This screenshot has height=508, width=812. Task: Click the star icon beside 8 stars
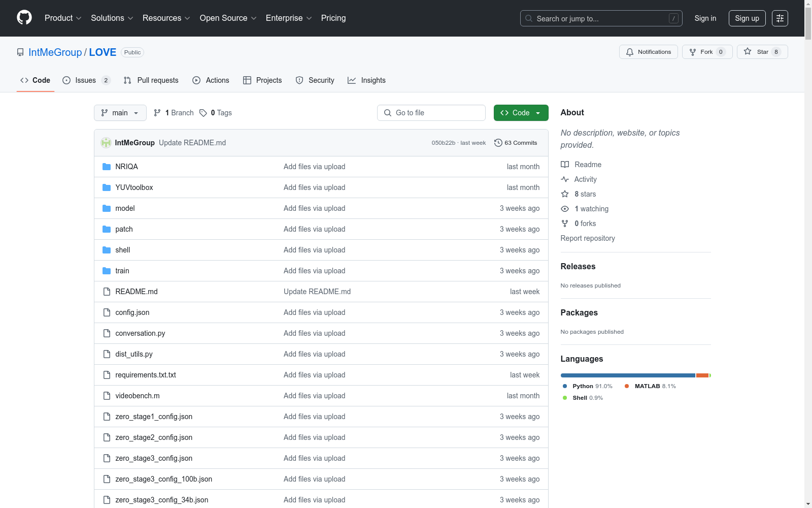(565, 194)
